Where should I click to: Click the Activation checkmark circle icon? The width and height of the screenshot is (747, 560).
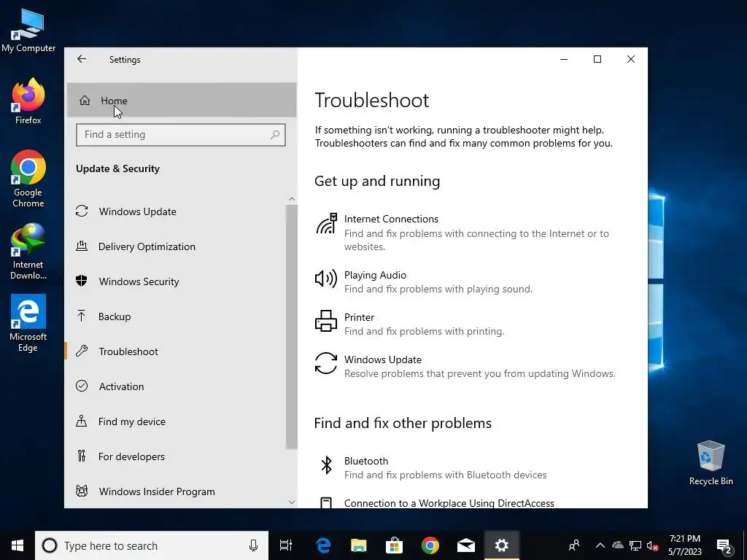pyautogui.click(x=82, y=386)
